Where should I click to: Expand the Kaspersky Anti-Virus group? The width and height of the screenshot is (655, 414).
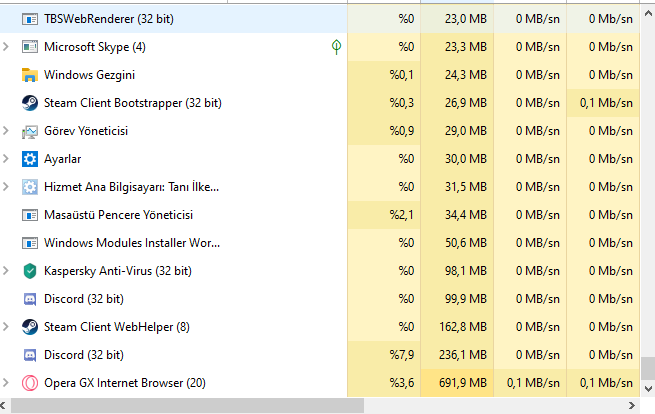tap(6, 271)
